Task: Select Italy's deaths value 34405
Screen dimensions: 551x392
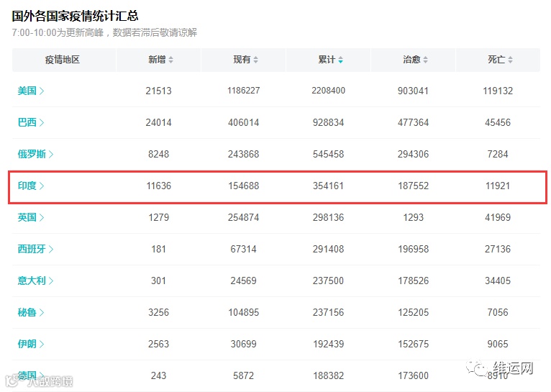Action: tap(498, 281)
